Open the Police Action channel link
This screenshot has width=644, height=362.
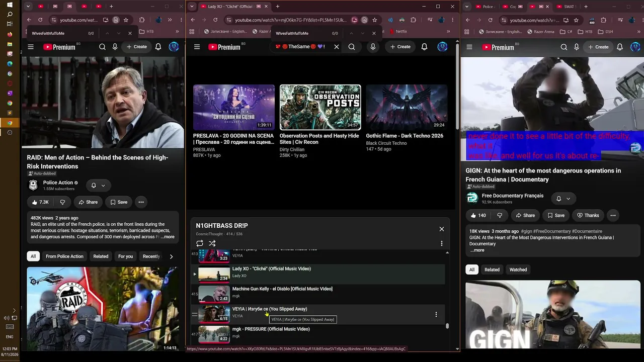(58, 183)
